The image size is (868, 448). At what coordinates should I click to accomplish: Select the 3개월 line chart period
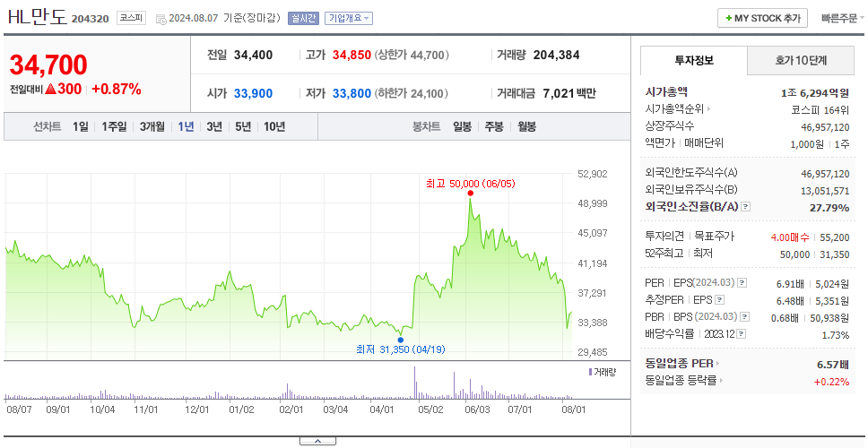pyautogui.click(x=152, y=126)
